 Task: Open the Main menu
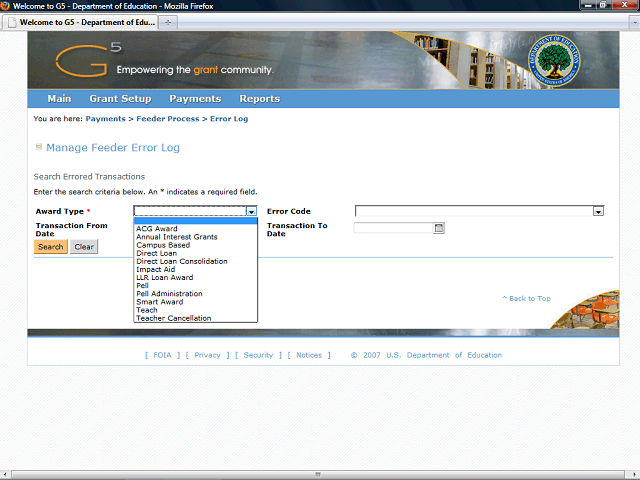pyautogui.click(x=59, y=99)
